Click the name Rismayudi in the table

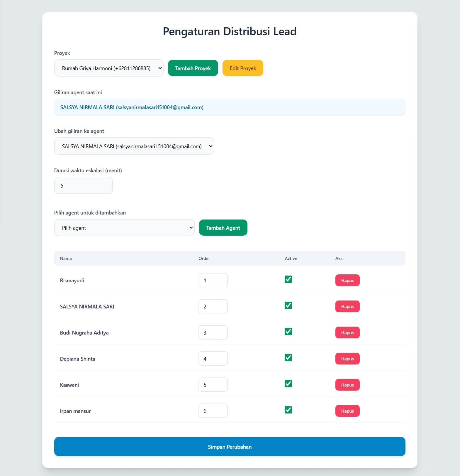coord(72,281)
